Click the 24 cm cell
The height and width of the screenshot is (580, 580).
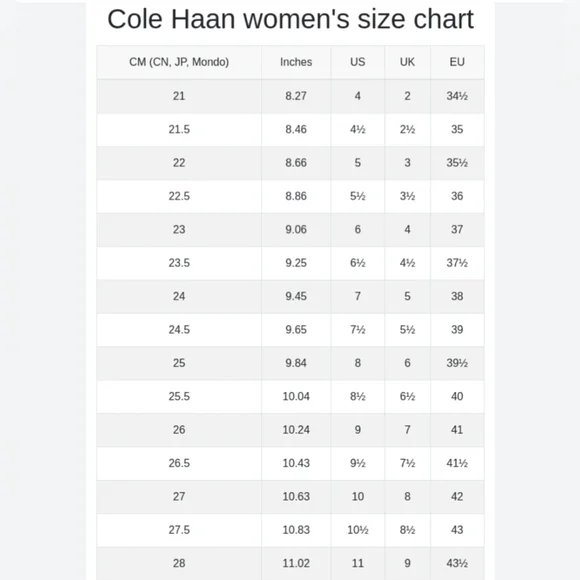point(179,296)
